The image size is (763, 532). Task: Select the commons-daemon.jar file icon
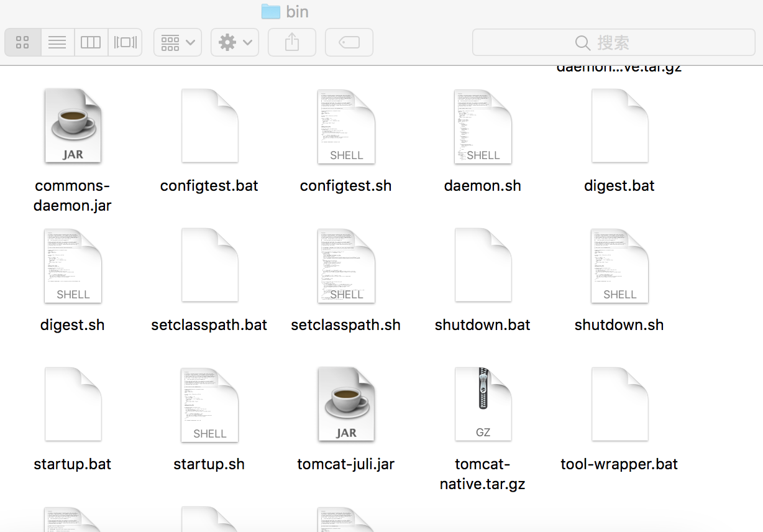pos(73,126)
